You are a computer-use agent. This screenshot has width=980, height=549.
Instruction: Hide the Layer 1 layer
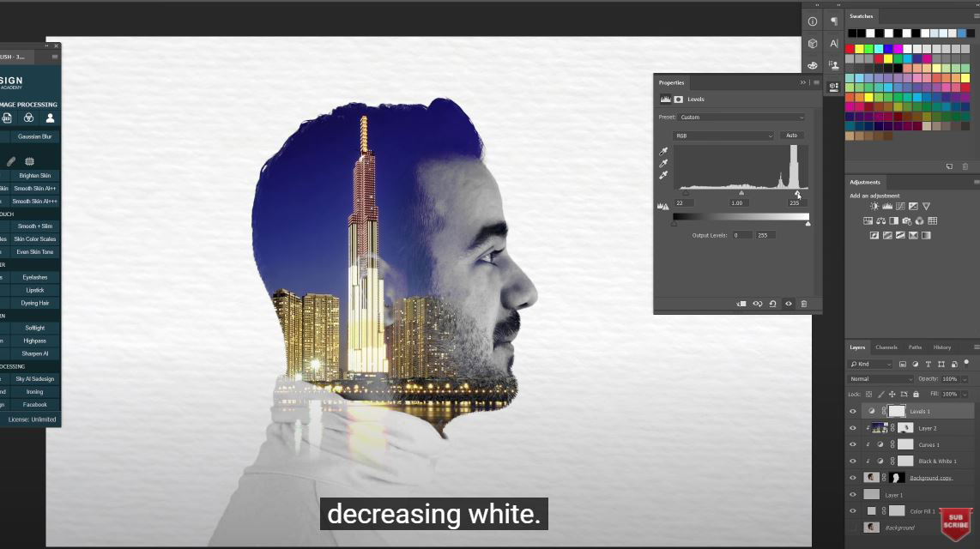[853, 495]
